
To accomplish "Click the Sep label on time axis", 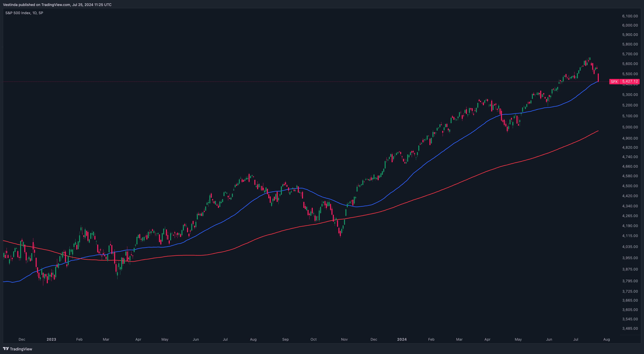I will pos(285,339).
